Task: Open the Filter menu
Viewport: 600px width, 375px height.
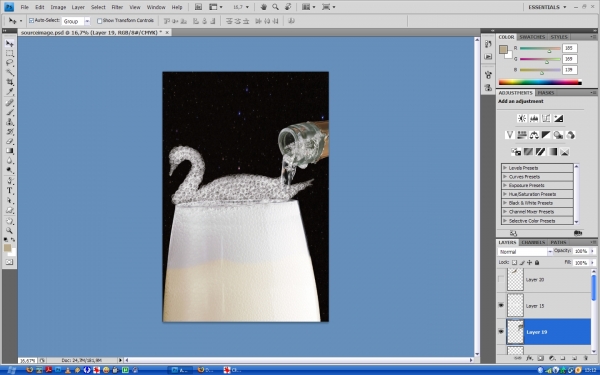Action: coord(117,7)
